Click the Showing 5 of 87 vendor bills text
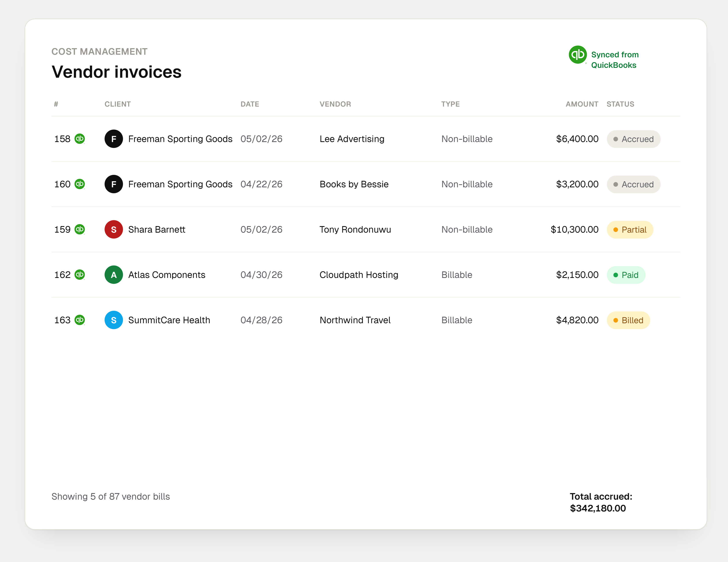 click(111, 496)
